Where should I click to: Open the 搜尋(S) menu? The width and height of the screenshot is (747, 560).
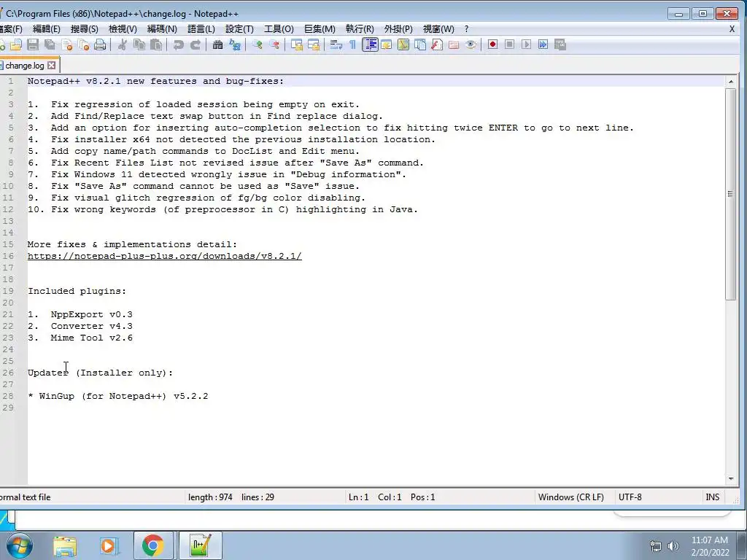[85, 29]
